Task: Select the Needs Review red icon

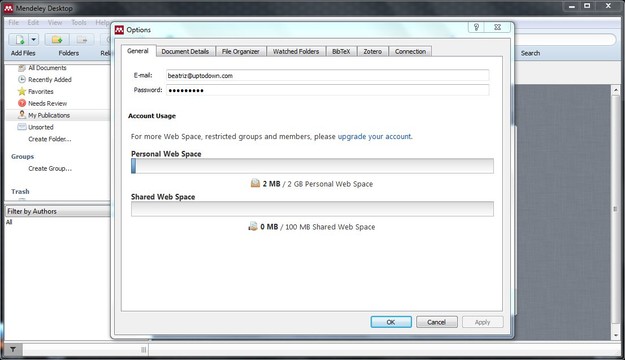Action: 22,103
